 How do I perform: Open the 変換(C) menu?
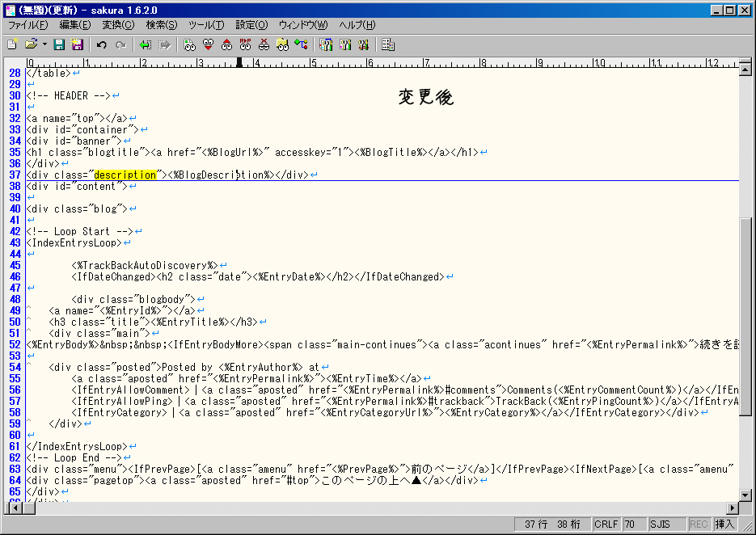[118, 25]
